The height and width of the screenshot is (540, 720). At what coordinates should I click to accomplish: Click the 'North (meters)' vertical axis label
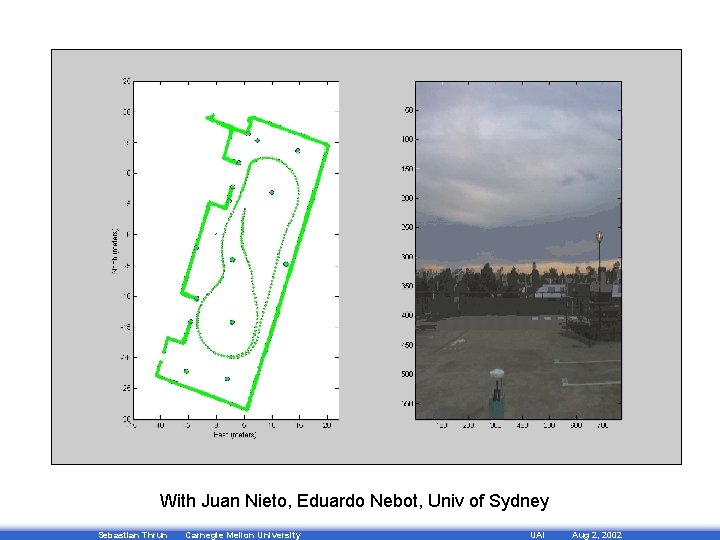pos(115,251)
